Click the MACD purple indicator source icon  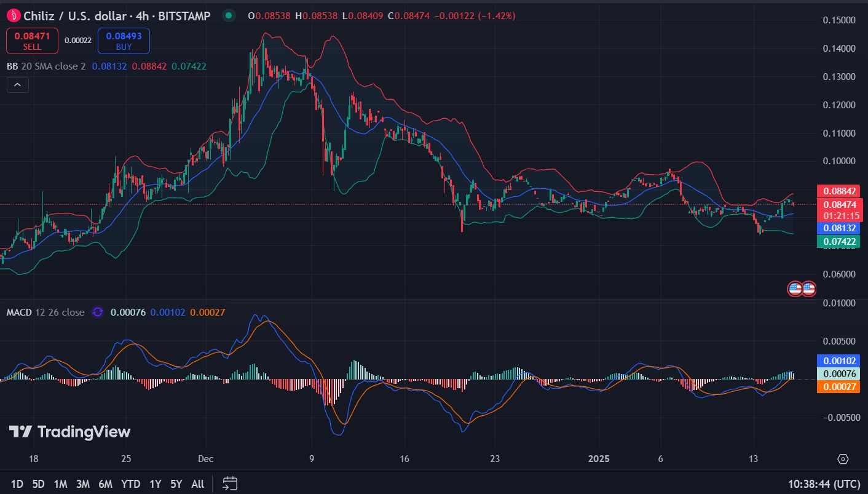click(97, 313)
